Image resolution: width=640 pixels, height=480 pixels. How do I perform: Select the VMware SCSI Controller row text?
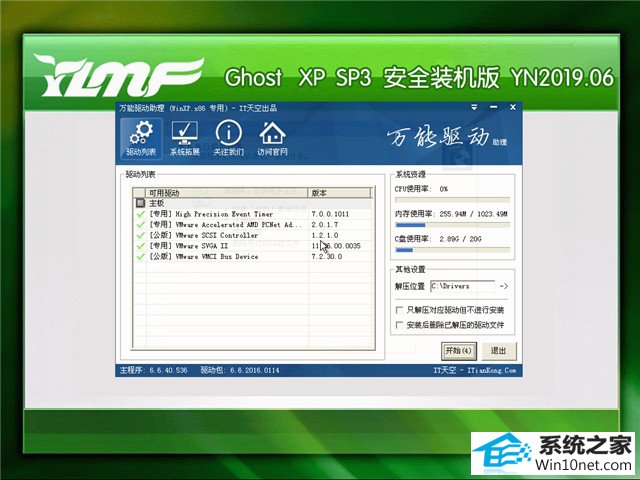[x=204, y=235]
